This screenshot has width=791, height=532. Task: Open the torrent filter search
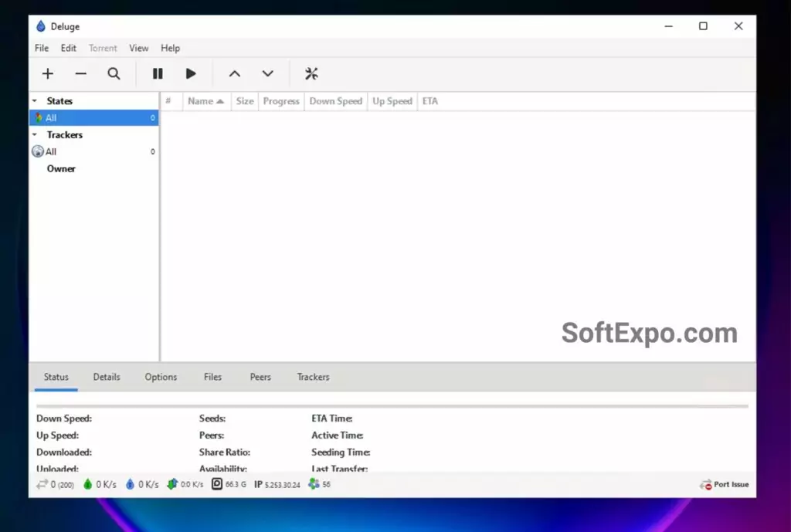[114, 73]
